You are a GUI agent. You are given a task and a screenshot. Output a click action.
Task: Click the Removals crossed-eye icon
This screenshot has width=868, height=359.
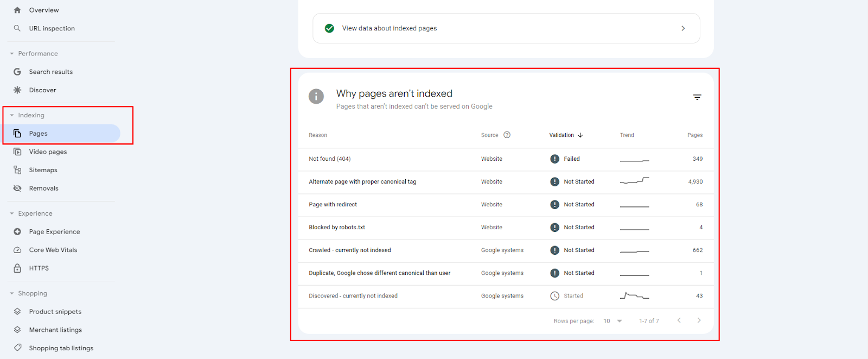[17, 188]
